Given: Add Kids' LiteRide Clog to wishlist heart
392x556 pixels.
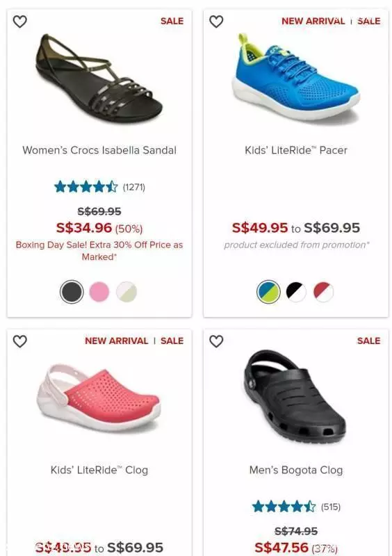Looking at the screenshot, I should coord(20,341).
